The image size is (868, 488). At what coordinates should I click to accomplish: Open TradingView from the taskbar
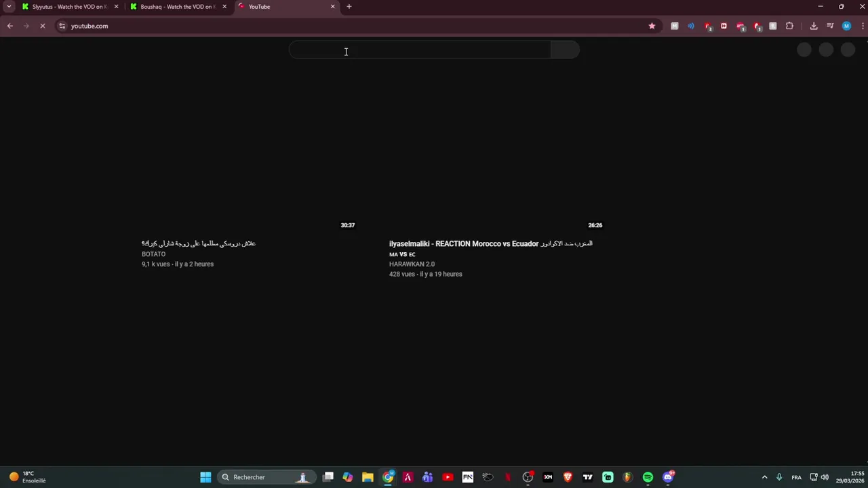pos(588,477)
